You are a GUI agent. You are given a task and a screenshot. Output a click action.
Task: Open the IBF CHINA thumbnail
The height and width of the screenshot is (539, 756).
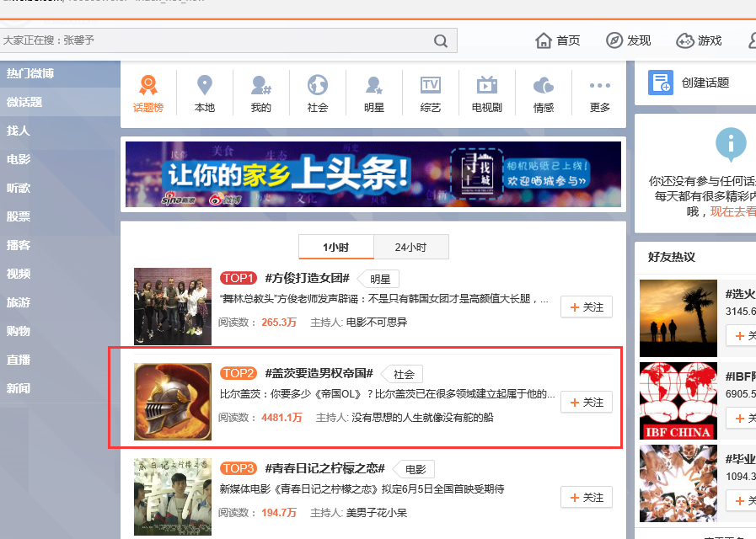[x=678, y=401]
